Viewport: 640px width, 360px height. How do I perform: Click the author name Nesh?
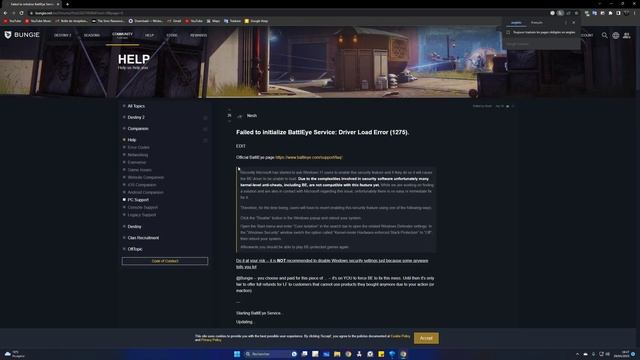pyautogui.click(x=252, y=116)
